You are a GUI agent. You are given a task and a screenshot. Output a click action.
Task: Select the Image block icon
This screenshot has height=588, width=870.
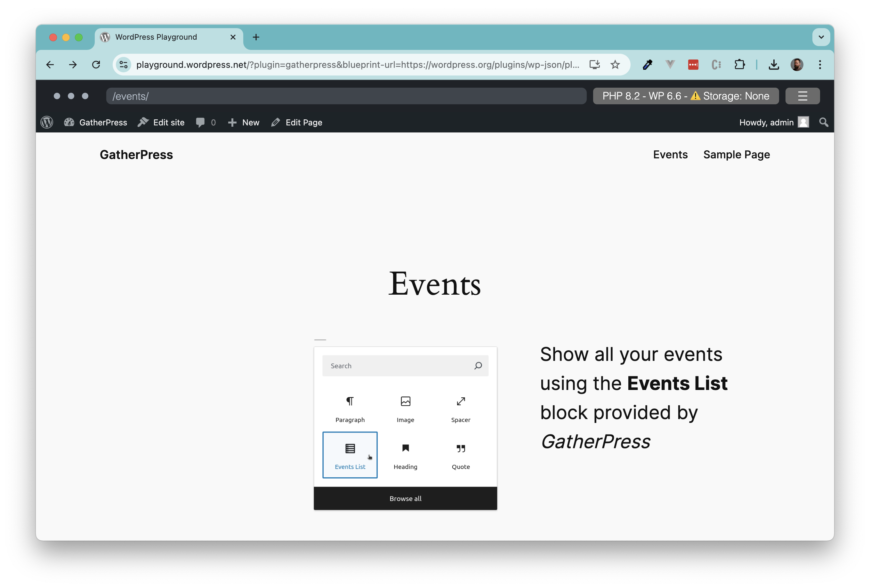click(x=405, y=401)
